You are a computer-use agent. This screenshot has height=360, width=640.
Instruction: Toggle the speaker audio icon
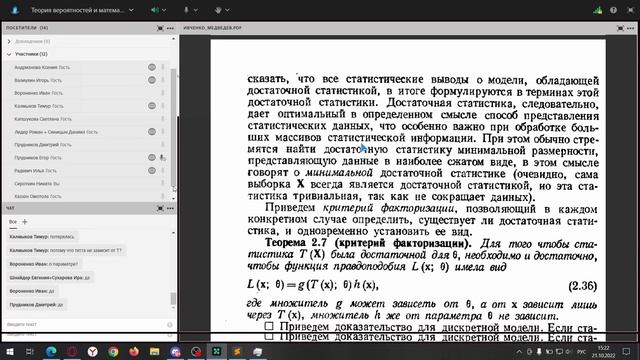coord(155,10)
